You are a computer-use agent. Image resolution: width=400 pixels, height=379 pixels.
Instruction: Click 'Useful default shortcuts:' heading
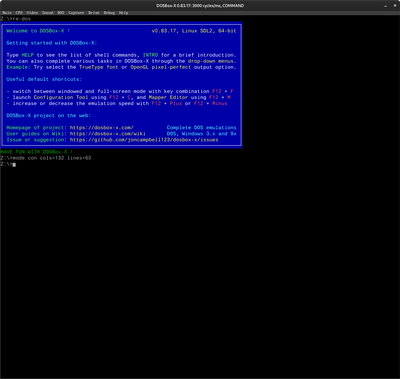click(x=44, y=79)
